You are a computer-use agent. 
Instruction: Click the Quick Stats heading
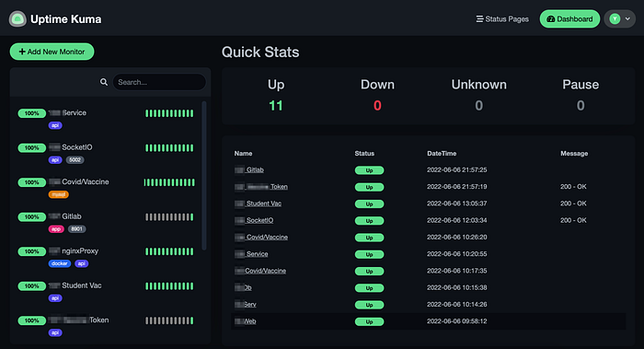pyautogui.click(x=260, y=52)
